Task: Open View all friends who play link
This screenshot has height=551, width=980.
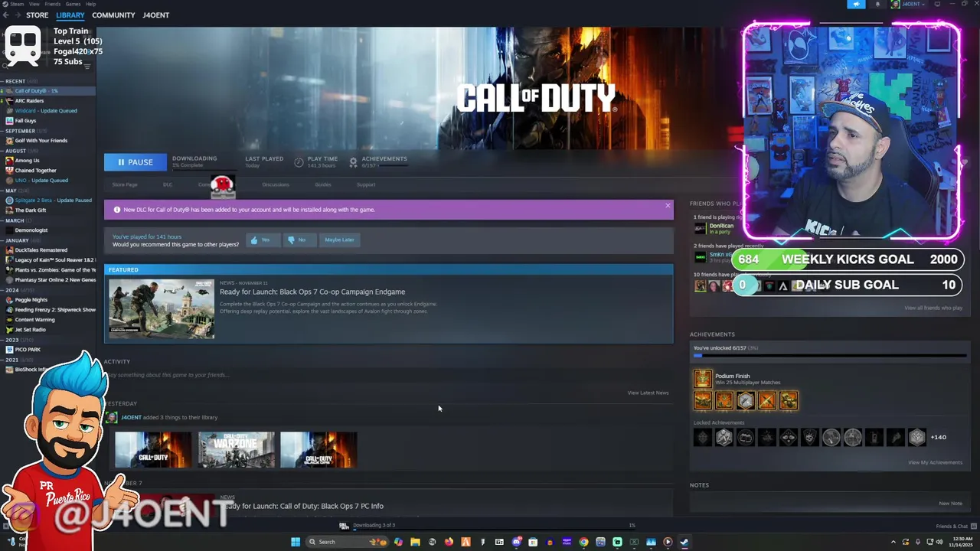Action: coord(933,308)
